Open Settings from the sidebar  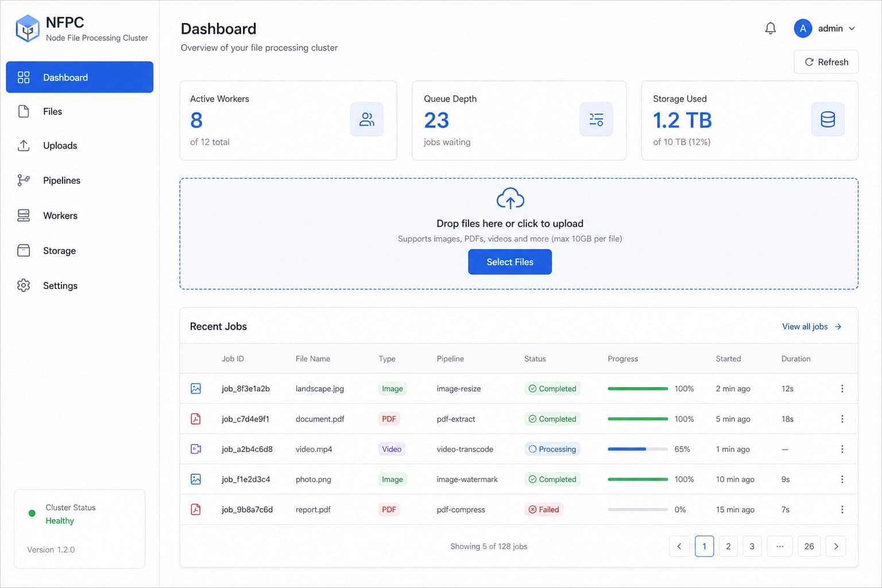pos(79,285)
